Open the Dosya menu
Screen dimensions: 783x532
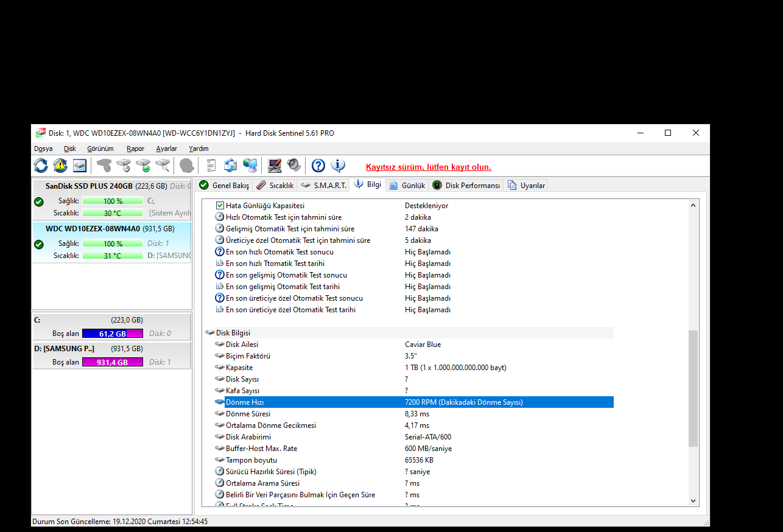coord(43,149)
